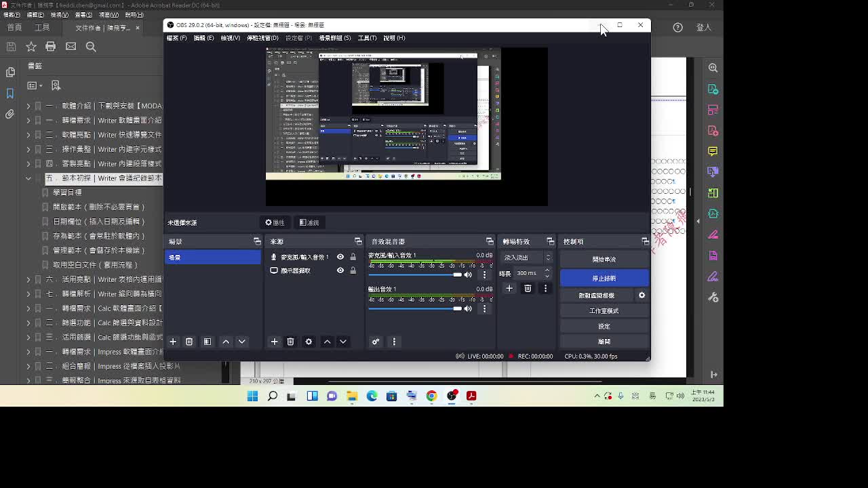Remove the selected source with trash icon
Viewport: 868px width, 488px height.
tap(290, 342)
